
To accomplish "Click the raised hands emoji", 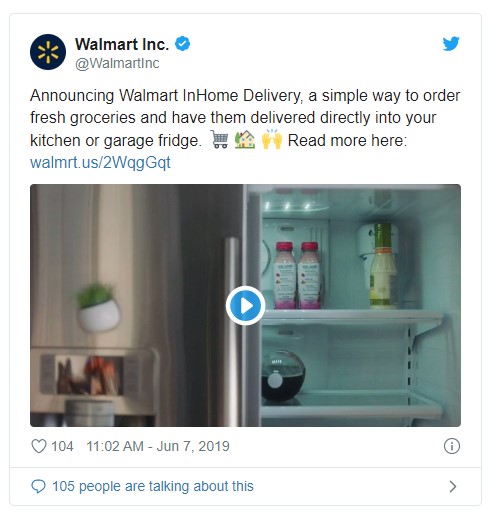I will tap(272, 139).
